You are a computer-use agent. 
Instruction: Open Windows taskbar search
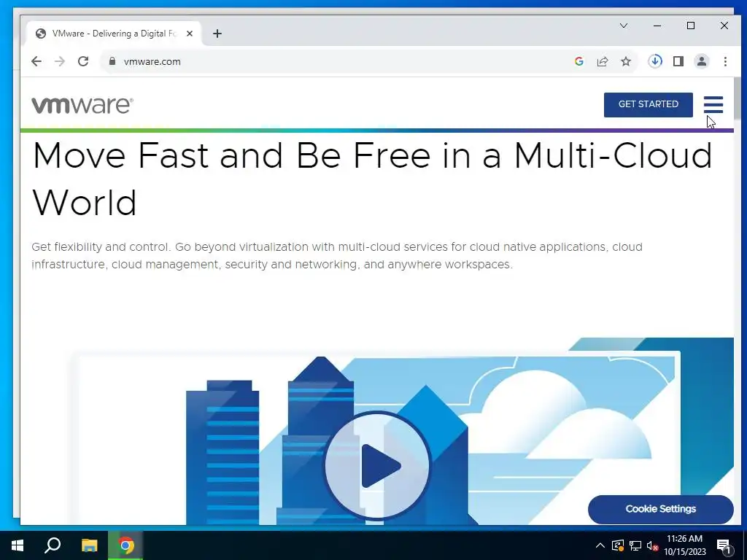53,545
